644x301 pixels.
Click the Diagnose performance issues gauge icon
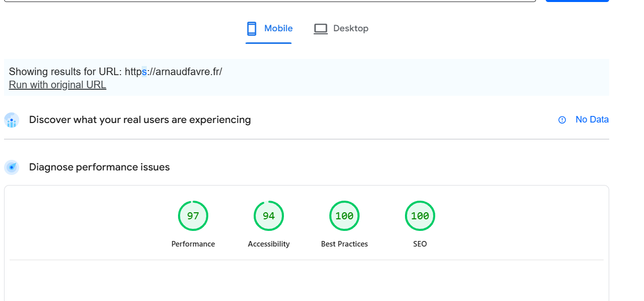click(12, 167)
